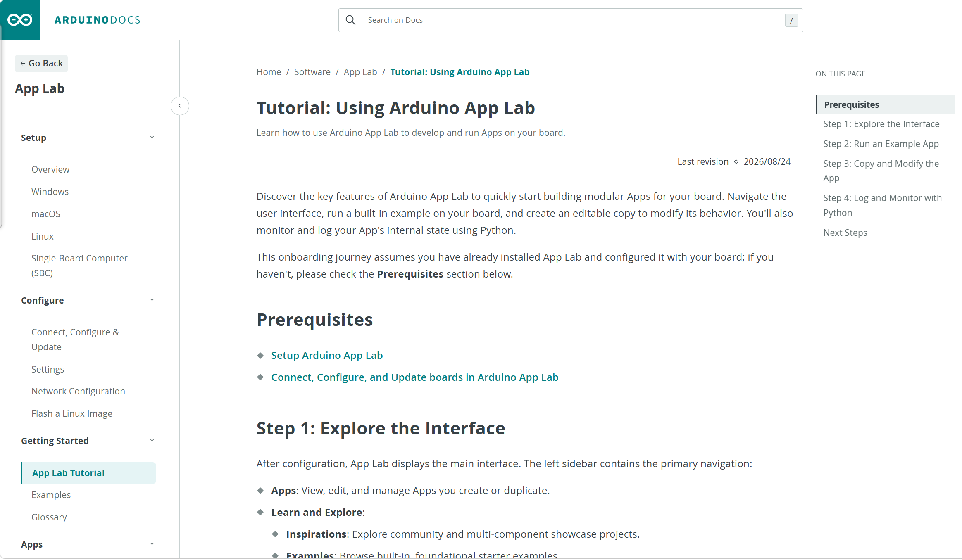Click Home in the breadcrumb
Viewport: 962px width, 560px height.
click(269, 72)
